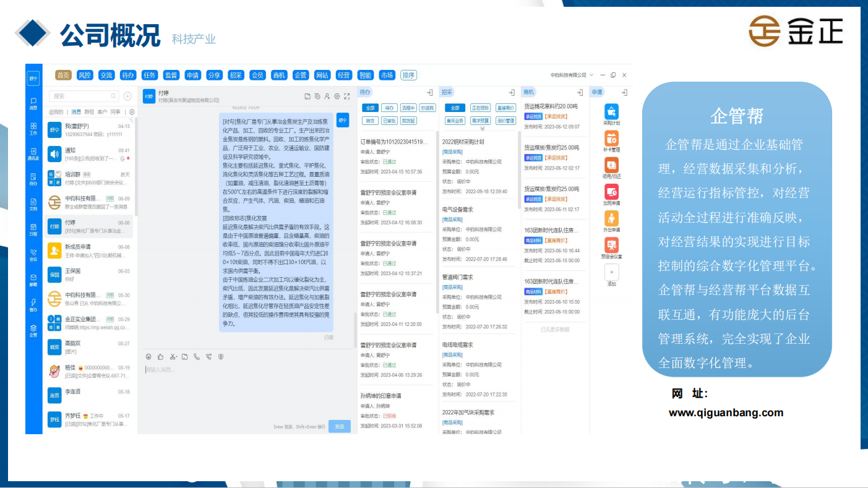Open the 企管 sidebar icon
The image size is (868, 488).
(x=33, y=330)
